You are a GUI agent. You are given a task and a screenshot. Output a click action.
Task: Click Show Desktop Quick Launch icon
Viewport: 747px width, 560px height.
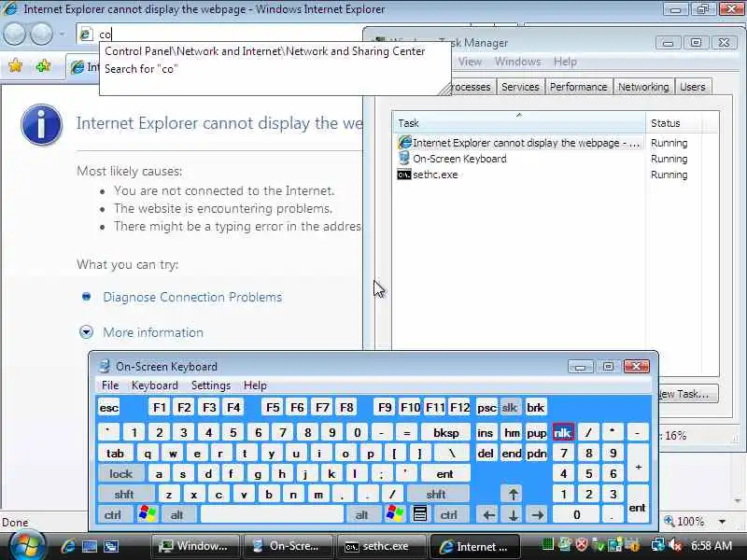point(89,546)
